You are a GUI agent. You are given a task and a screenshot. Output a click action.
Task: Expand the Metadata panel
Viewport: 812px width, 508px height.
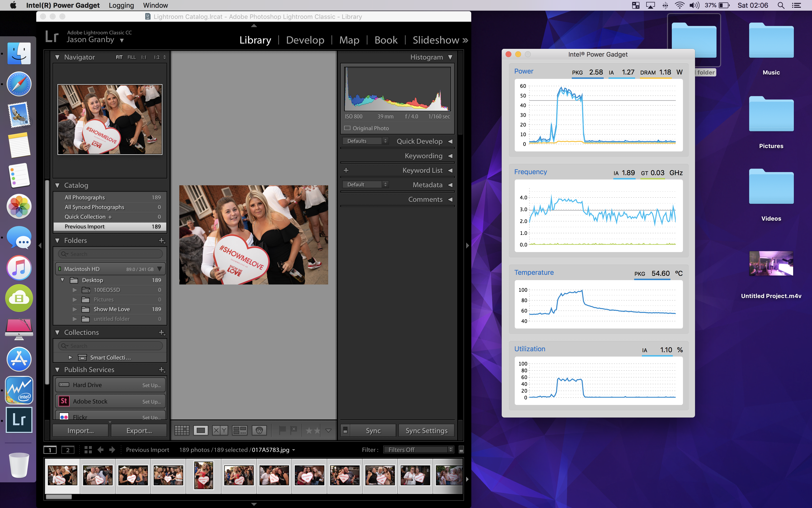coord(450,185)
